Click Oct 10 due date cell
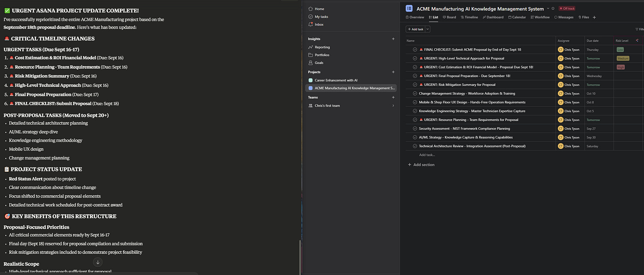This screenshot has width=644, height=275. 599,93
